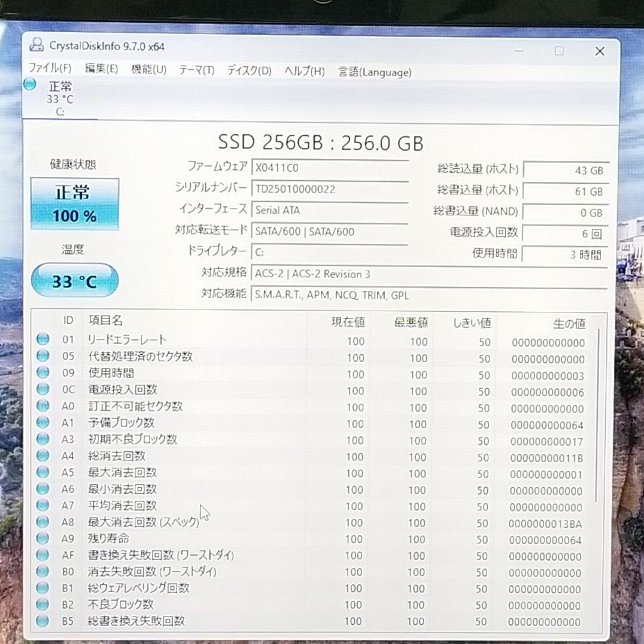
Task: Click the health dot beside リードエラーレート
Action: [x=42, y=339]
